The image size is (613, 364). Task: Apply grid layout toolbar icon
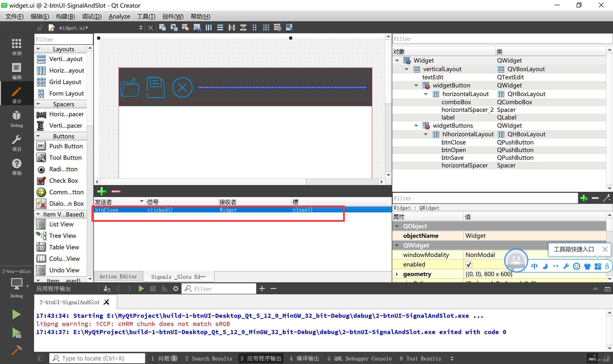point(266,28)
